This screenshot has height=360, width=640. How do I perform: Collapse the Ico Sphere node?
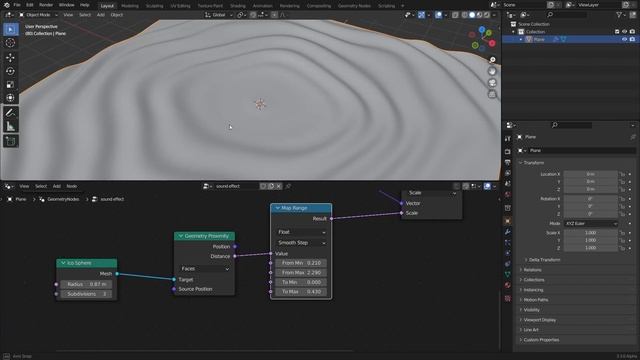[63, 263]
